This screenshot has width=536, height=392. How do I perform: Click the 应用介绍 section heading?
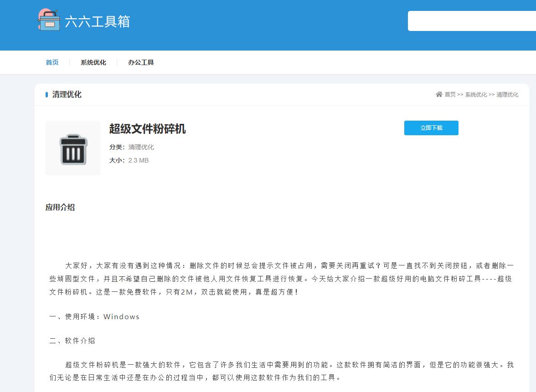coord(60,207)
